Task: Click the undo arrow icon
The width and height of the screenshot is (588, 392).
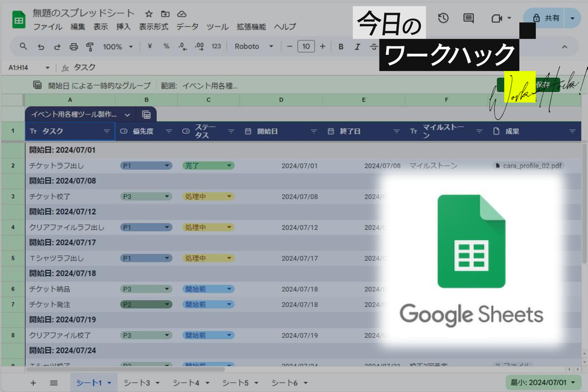Action: [x=41, y=47]
